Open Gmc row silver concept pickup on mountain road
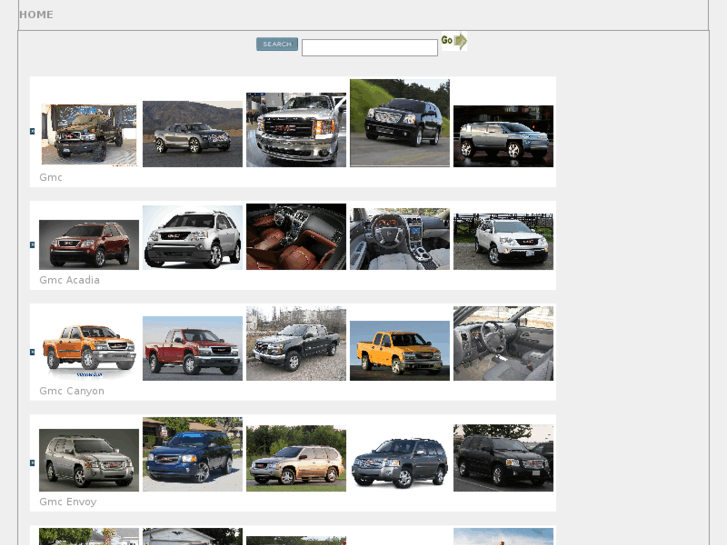 point(192,134)
